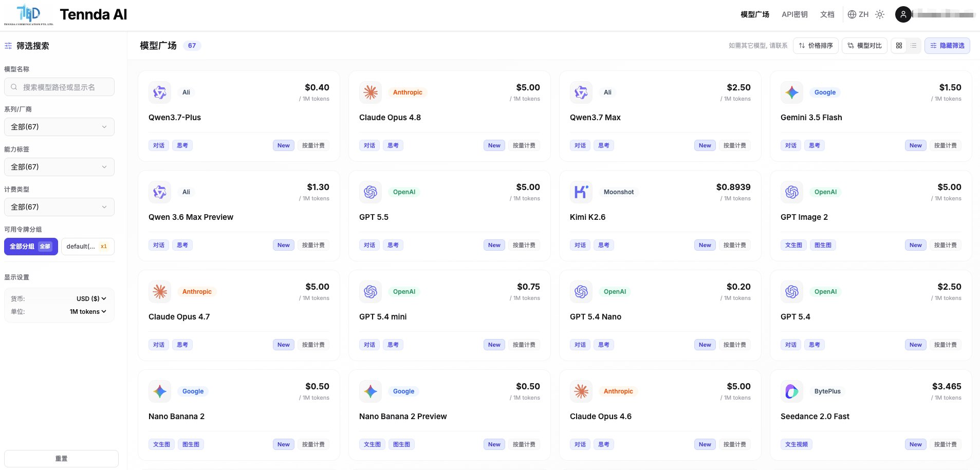Expand the 计费类型 dropdown
Viewport: 980px width, 470px height.
(x=59, y=207)
